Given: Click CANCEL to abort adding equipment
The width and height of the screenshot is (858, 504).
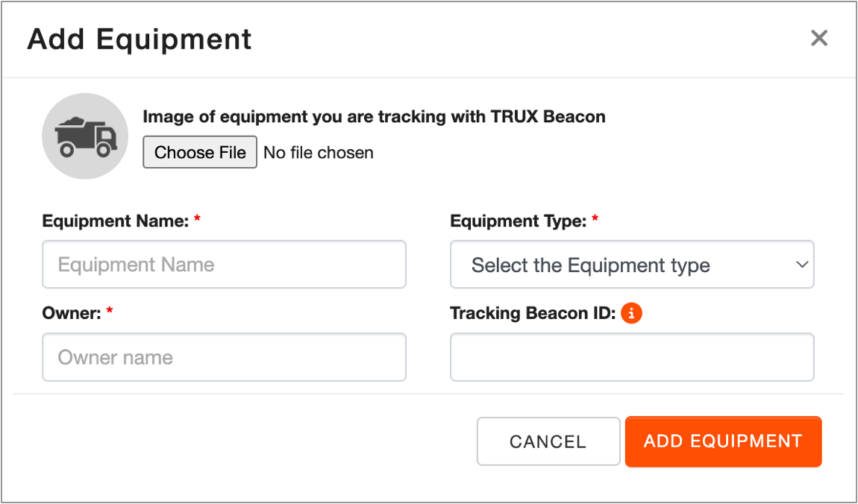Looking at the screenshot, I should [x=548, y=441].
